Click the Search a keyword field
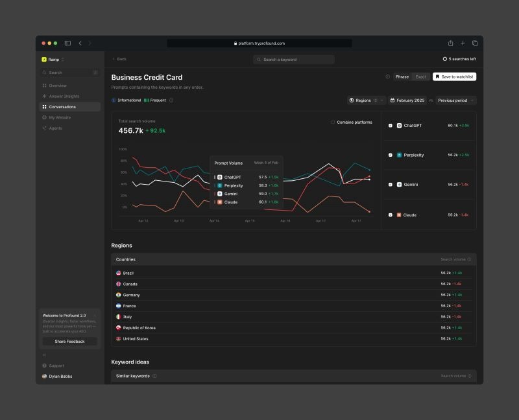The image size is (519, 420). pos(294,60)
